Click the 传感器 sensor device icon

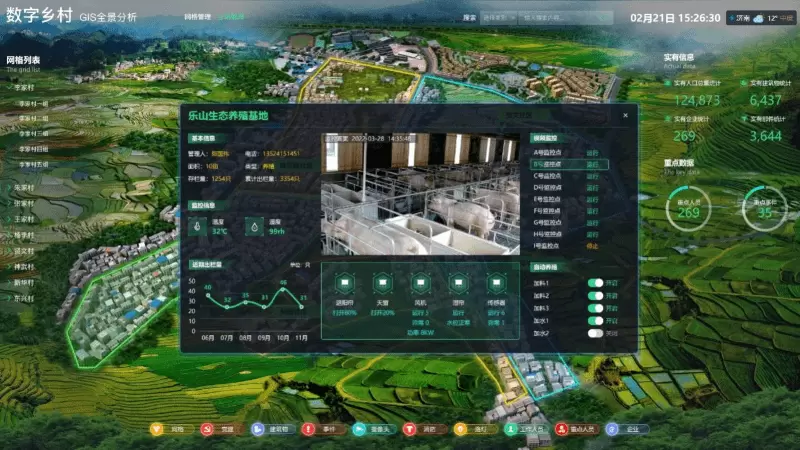496,283
